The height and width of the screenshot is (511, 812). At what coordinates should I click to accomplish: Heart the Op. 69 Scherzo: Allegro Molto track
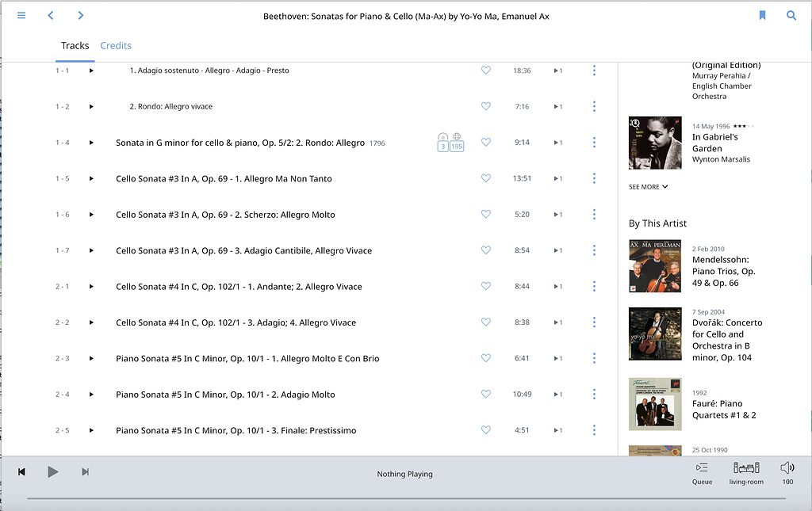[x=486, y=215]
